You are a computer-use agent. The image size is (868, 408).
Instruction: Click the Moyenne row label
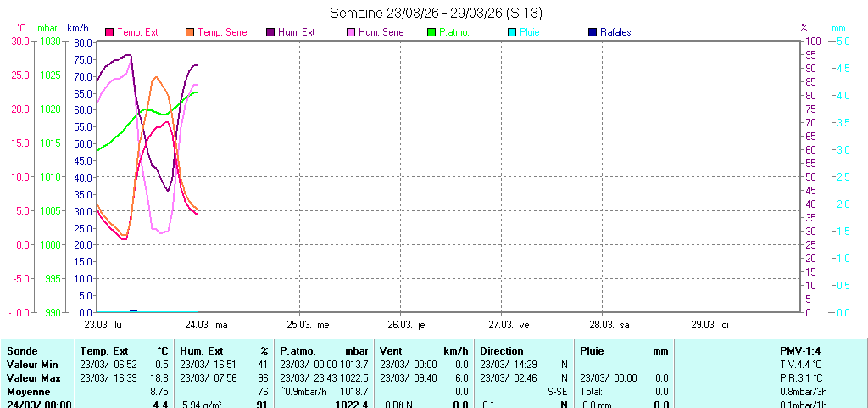tap(27, 392)
